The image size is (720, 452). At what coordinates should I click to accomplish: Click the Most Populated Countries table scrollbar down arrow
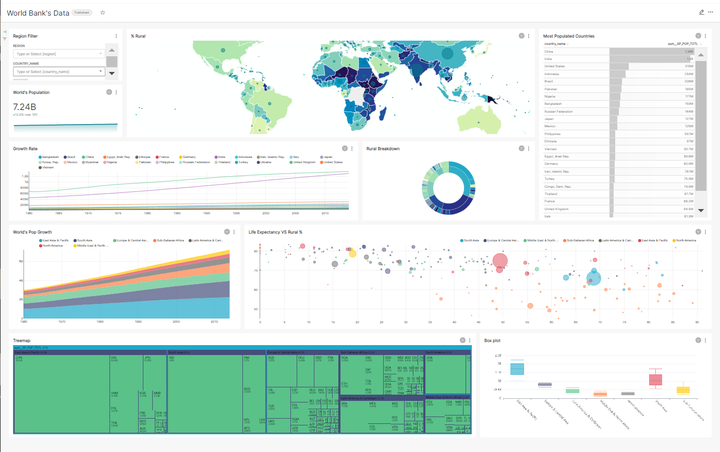[x=701, y=210]
